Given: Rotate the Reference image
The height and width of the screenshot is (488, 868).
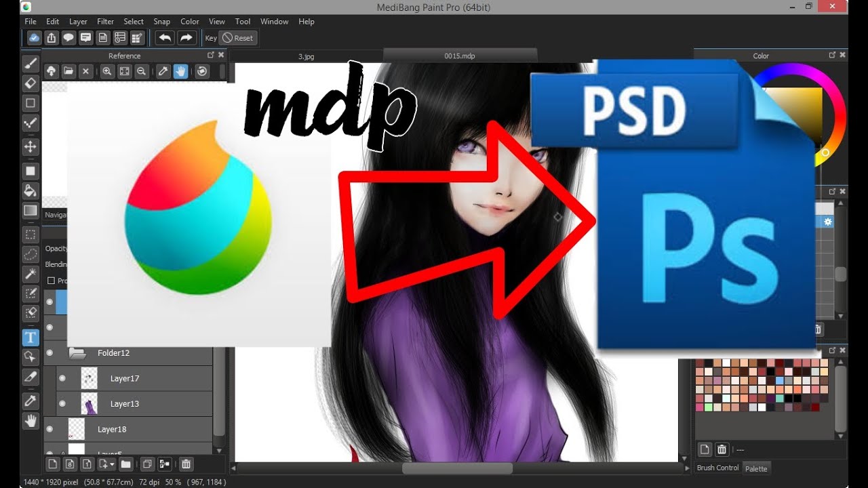Looking at the screenshot, I should [202, 71].
